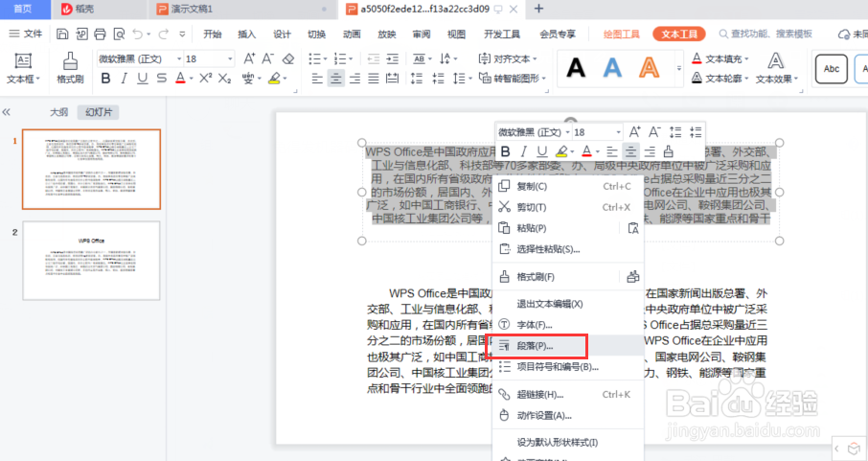
Task: Open Text Effects (文本效果) menu
Action: coord(777,68)
